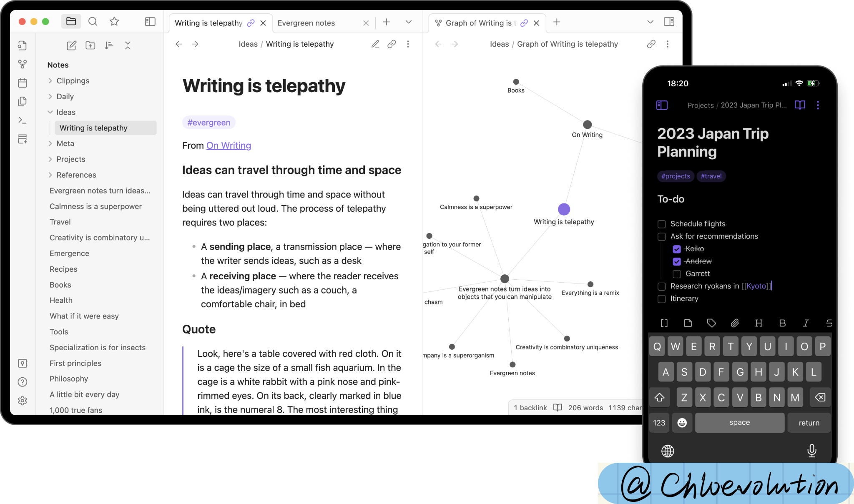The height and width of the screenshot is (504, 854).
Task: Select Graph of Writing is telepathy tab
Action: point(480,23)
